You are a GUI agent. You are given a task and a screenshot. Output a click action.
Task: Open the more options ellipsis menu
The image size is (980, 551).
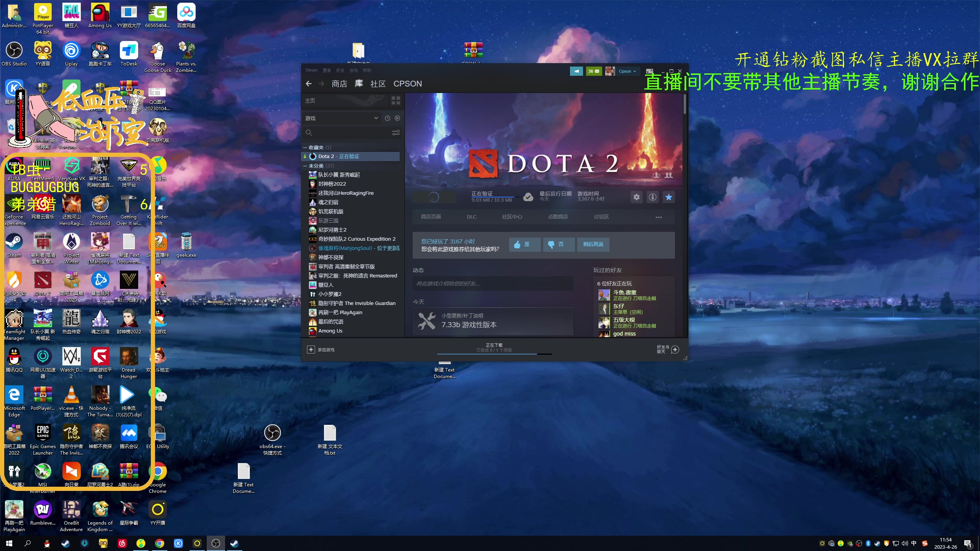pos(659,217)
